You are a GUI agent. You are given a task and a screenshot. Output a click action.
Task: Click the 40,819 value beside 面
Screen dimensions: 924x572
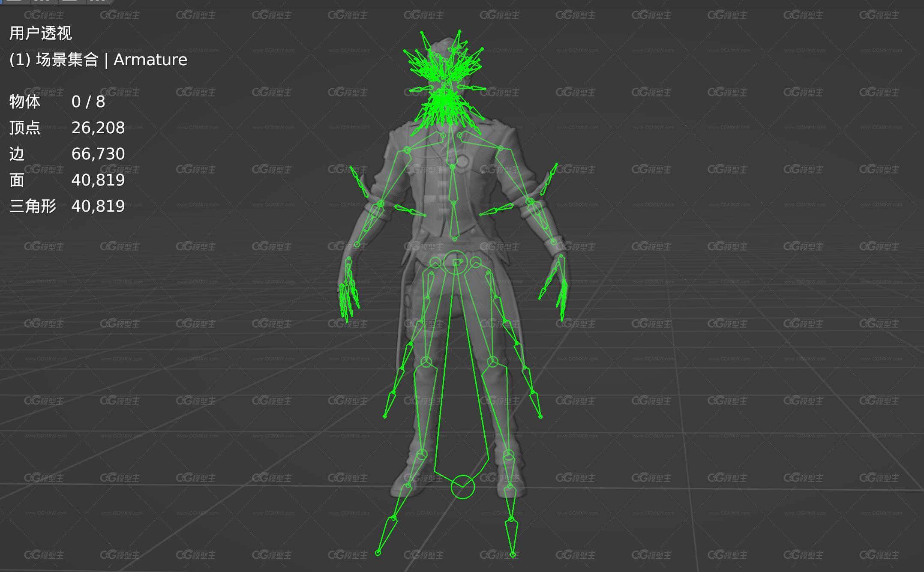point(98,180)
